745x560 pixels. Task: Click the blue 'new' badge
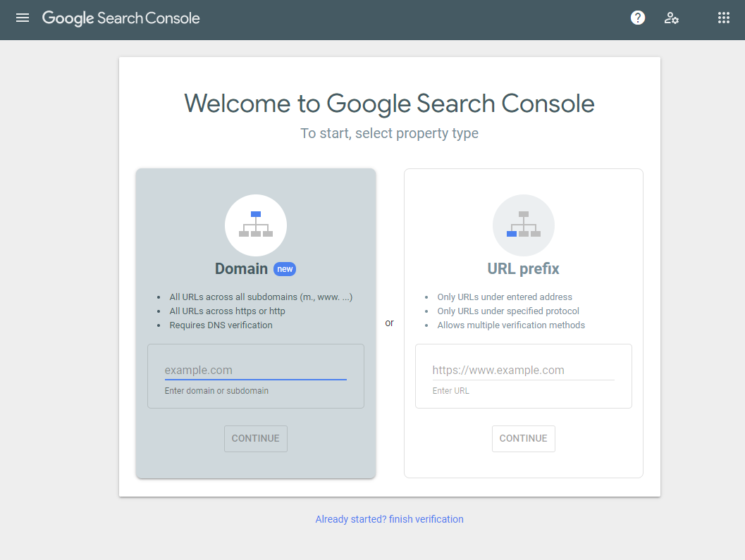(285, 269)
